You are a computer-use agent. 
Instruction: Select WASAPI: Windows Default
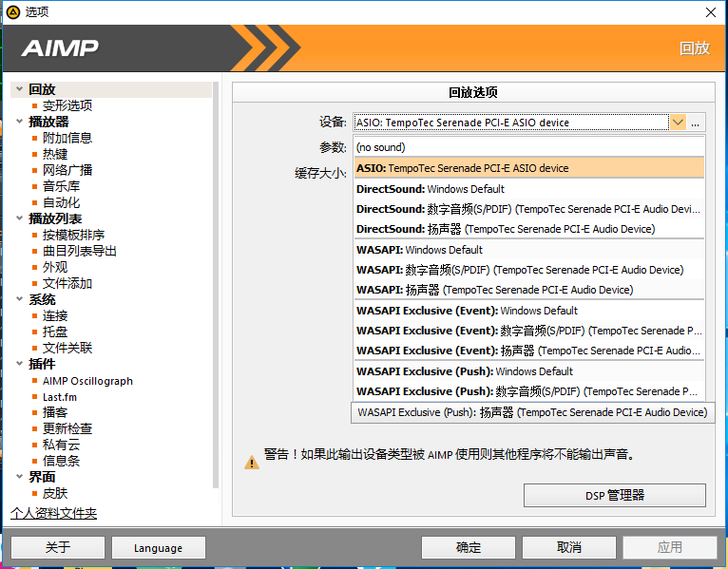point(528,250)
